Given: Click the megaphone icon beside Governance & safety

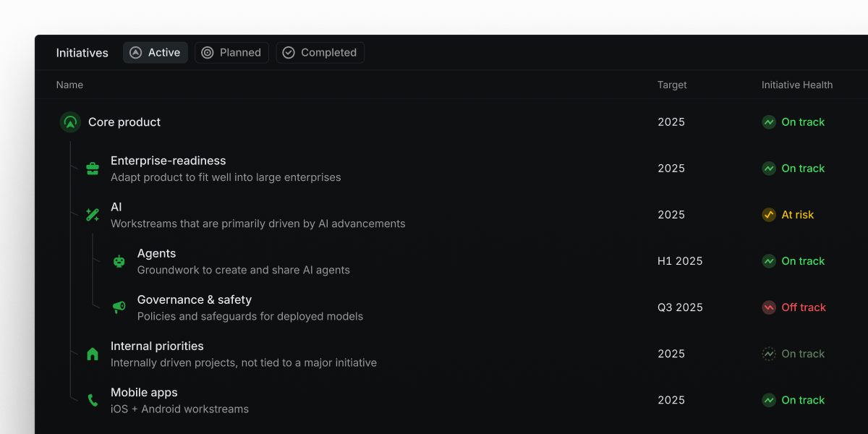Looking at the screenshot, I should coord(119,307).
